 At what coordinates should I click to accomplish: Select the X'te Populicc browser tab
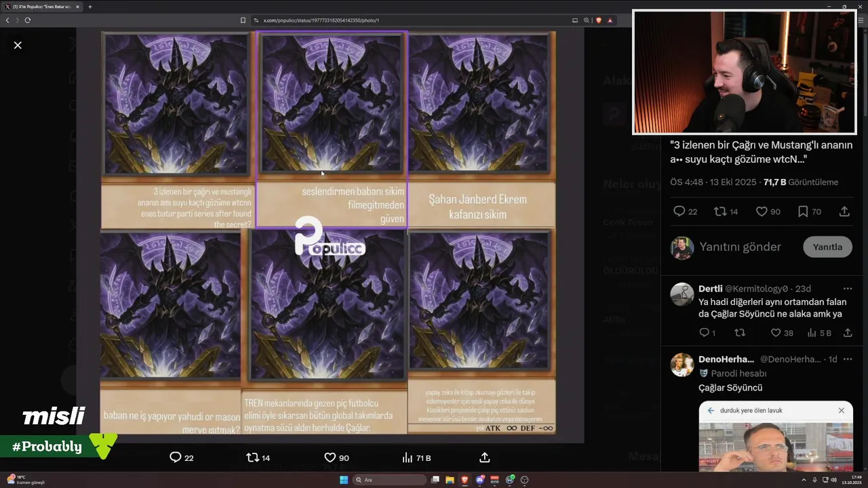tap(42, 7)
